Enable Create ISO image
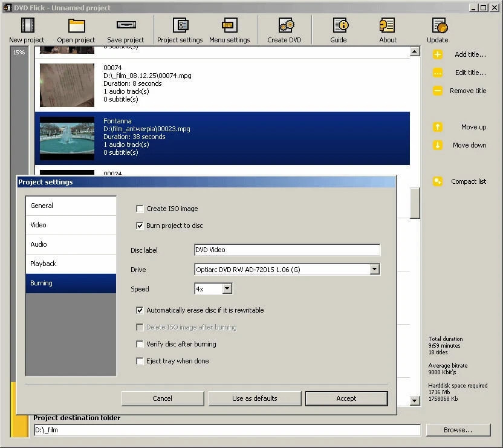Screen dimensions: 503x448 coord(140,208)
